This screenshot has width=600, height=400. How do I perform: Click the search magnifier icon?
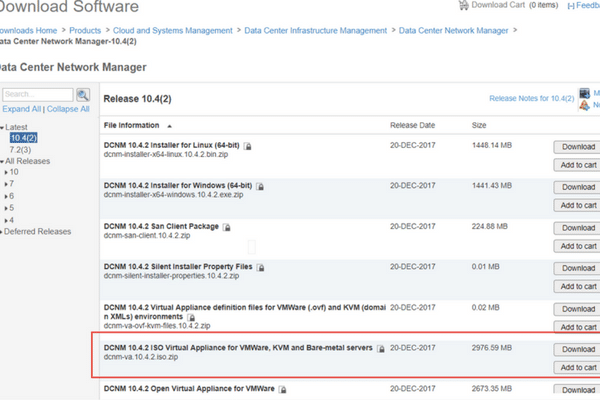point(83,95)
